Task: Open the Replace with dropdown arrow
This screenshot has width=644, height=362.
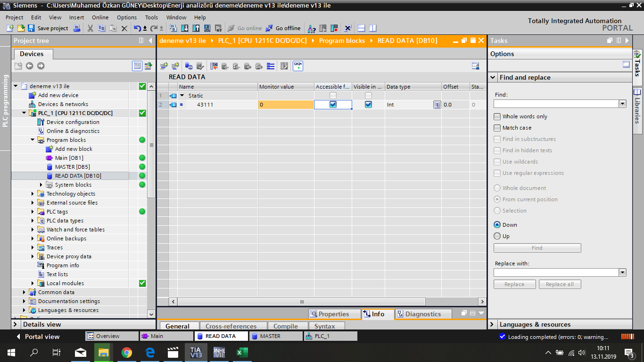Action: click(x=622, y=272)
